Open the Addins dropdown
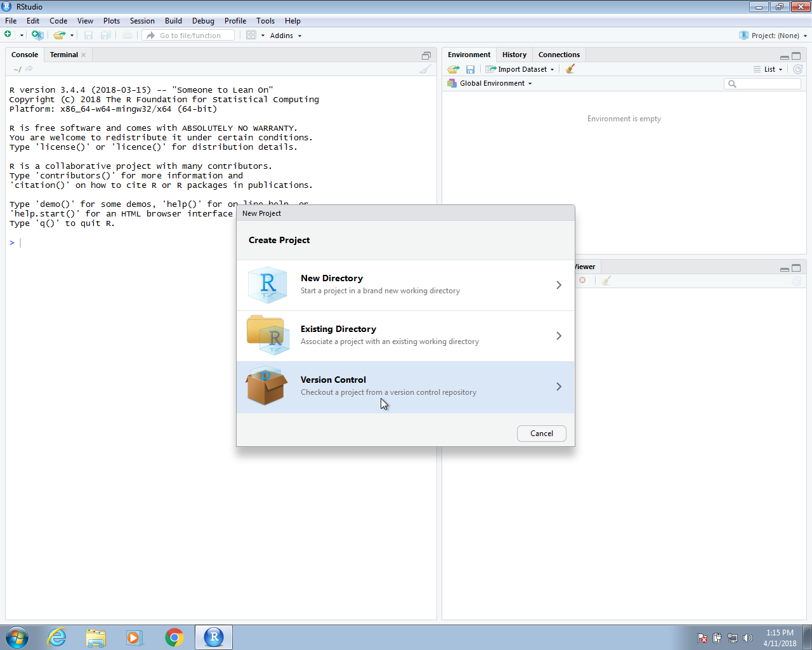The image size is (812, 650). point(285,36)
